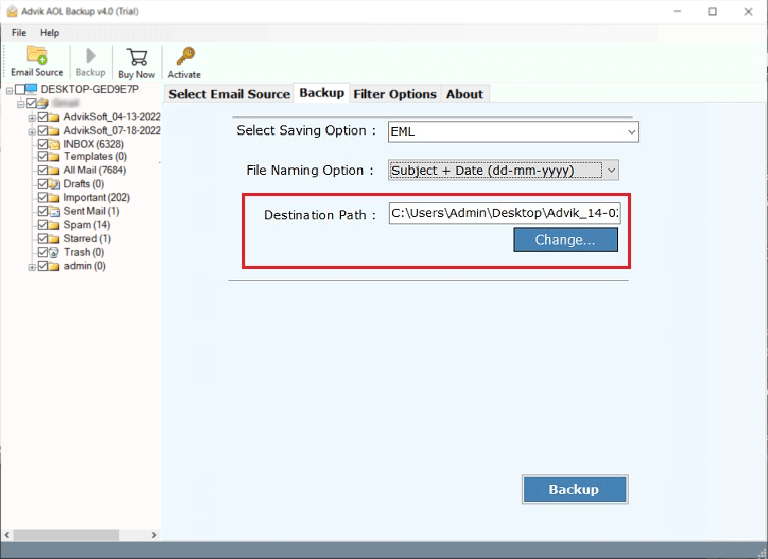768x559 pixels.
Task: Collapse the blurred account tree node
Action: (x=21, y=104)
